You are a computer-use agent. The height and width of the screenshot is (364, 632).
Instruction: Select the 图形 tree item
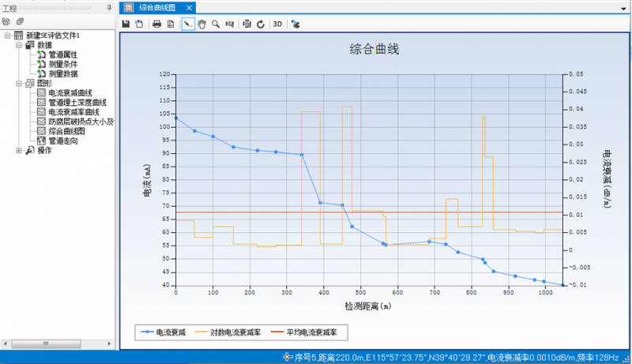(x=44, y=84)
